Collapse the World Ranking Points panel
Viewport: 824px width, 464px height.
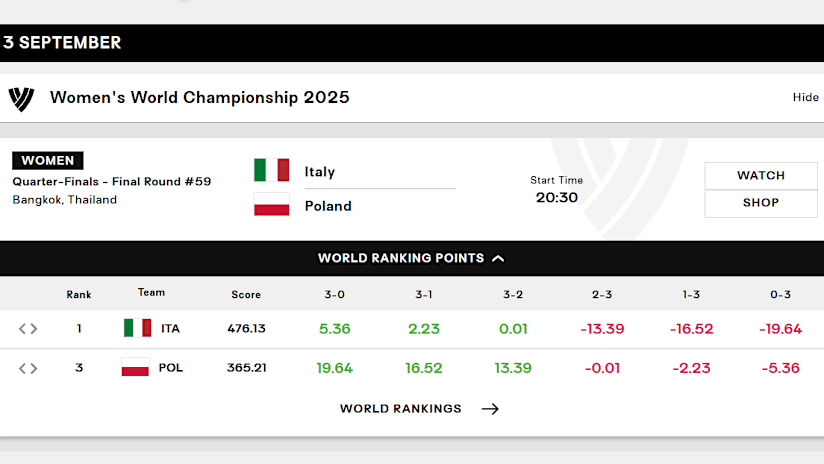(x=400, y=258)
